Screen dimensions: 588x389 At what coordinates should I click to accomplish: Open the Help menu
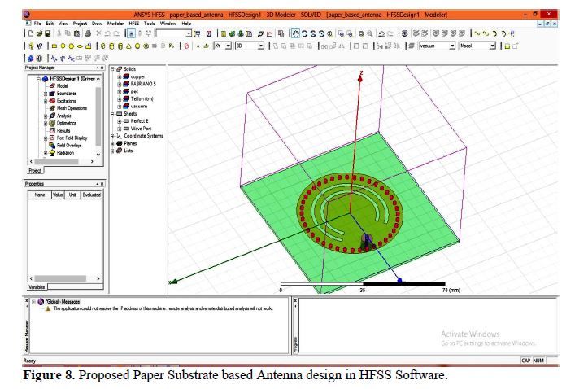click(x=186, y=24)
